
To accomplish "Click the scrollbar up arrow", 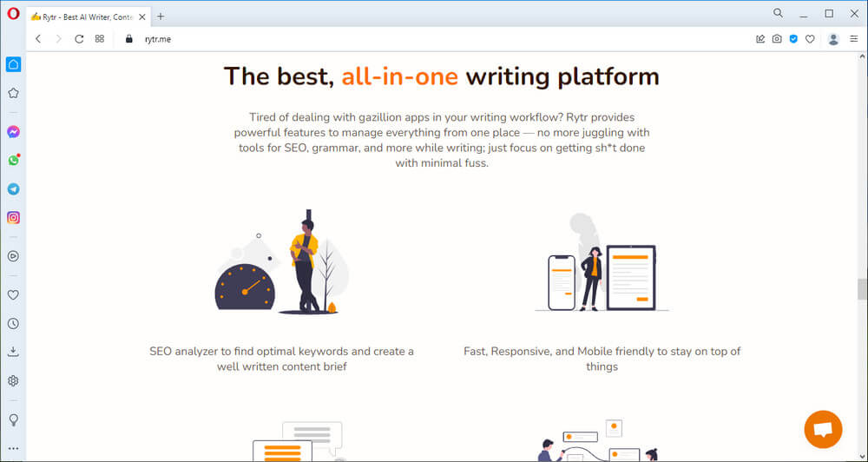I will tap(862, 56).
